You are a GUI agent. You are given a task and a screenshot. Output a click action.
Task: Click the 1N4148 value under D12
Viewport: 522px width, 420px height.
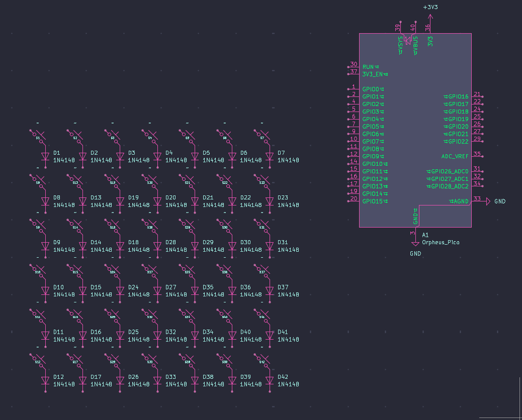click(x=64, y=384)
